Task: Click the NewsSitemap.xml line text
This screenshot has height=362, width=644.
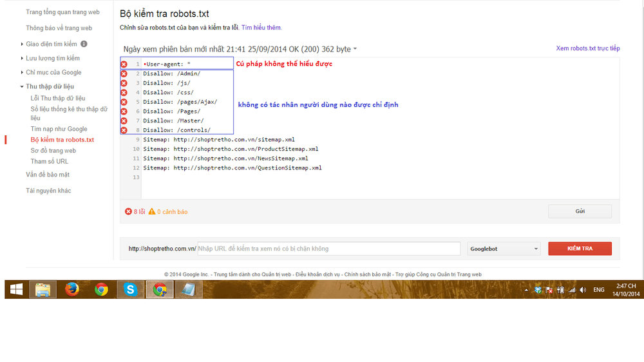Action: click(x=225, y=158)
